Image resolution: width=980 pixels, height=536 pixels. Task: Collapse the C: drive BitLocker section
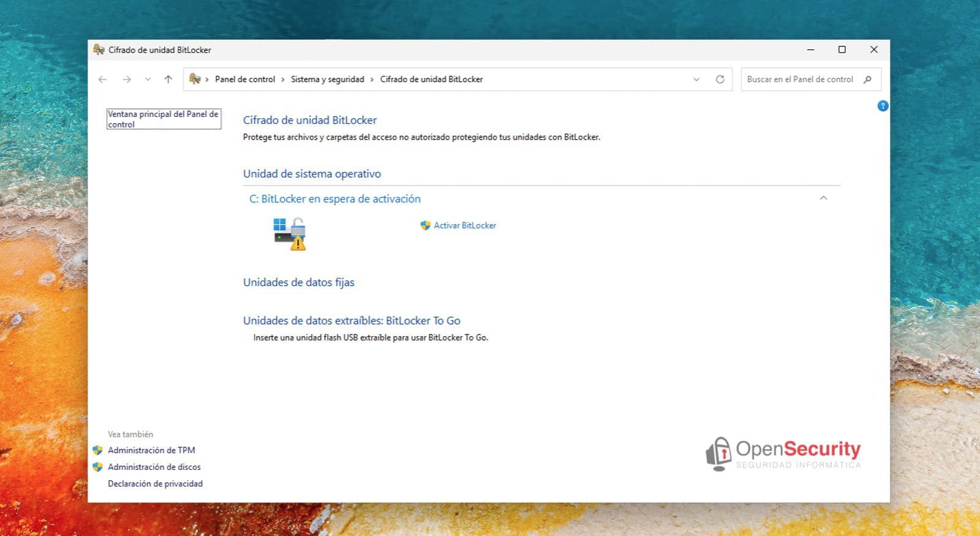[823, 198]
